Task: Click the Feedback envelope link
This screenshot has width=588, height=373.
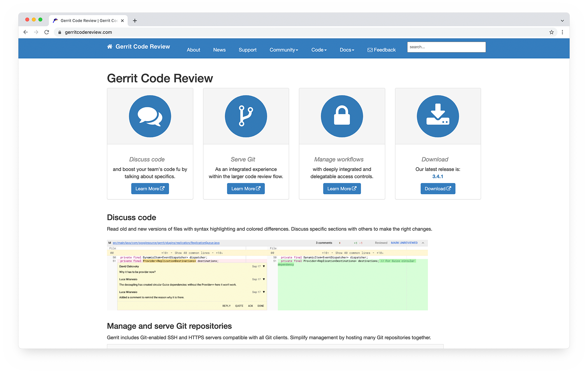Action: tap(382, 50)
